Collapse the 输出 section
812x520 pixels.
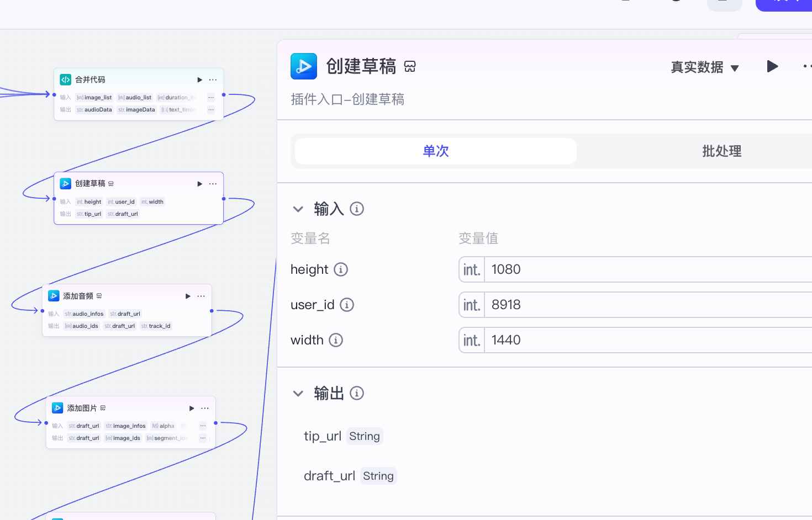(x=298, y=394)
